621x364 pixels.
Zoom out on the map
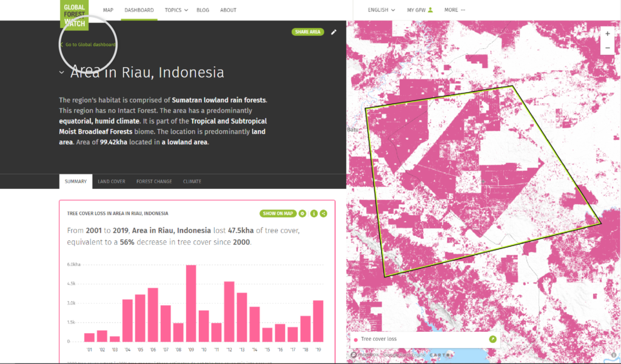[x=608, y=48]
